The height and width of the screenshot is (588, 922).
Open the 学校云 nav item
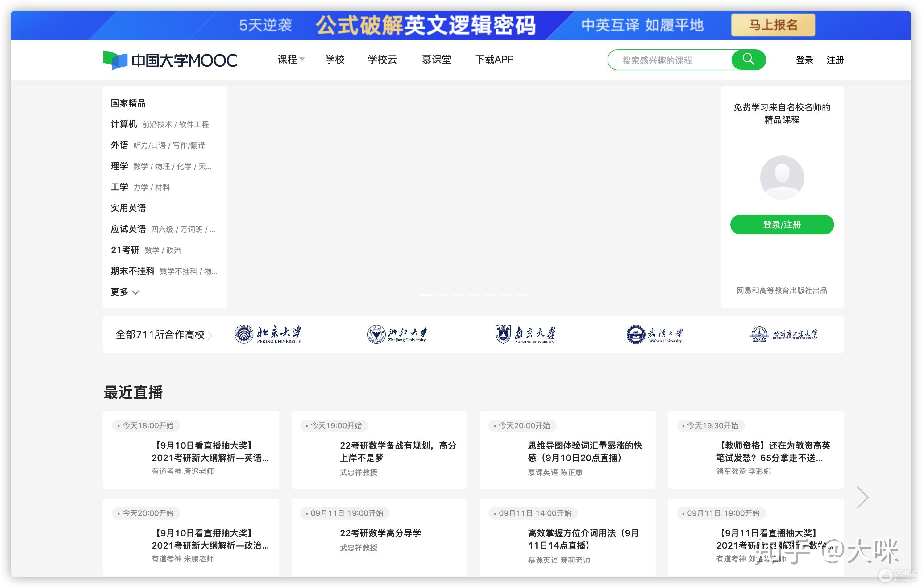tap(382, 59)
